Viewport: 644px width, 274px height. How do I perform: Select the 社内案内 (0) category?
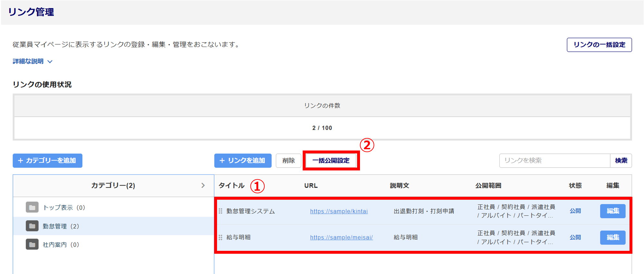[61, 245]
